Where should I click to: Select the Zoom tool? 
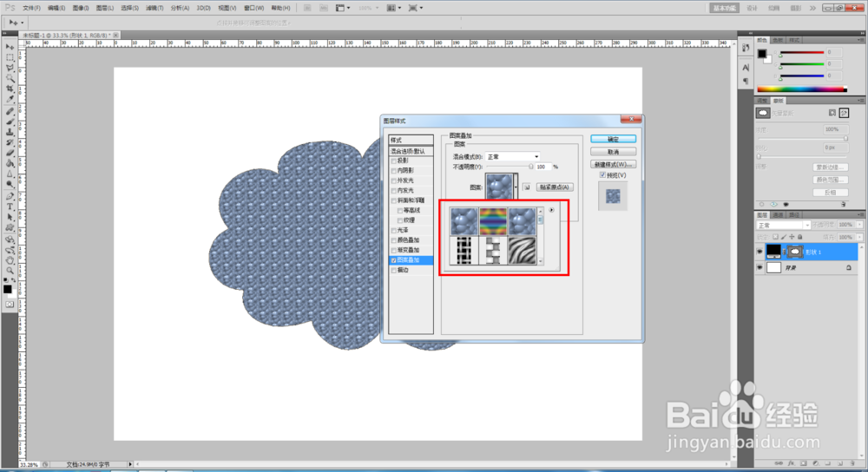pyautogui.click(x=10, y=271)
